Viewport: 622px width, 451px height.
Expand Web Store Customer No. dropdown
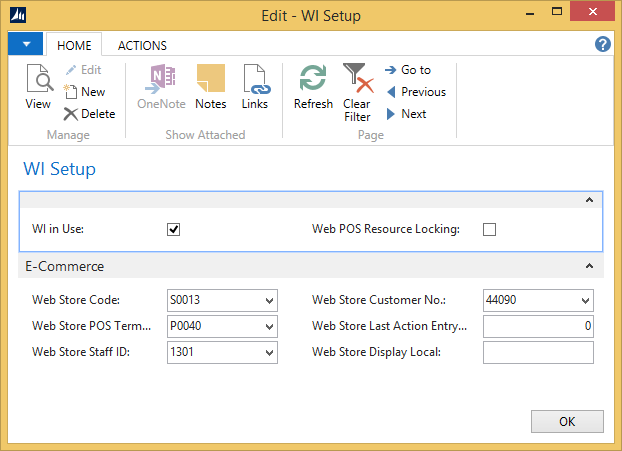(x=585, y=300)
